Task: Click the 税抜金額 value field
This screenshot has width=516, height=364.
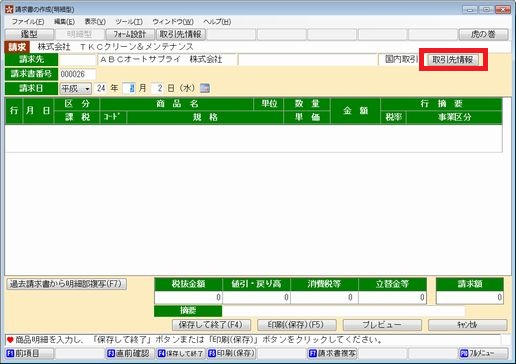Action: [188, 297]
